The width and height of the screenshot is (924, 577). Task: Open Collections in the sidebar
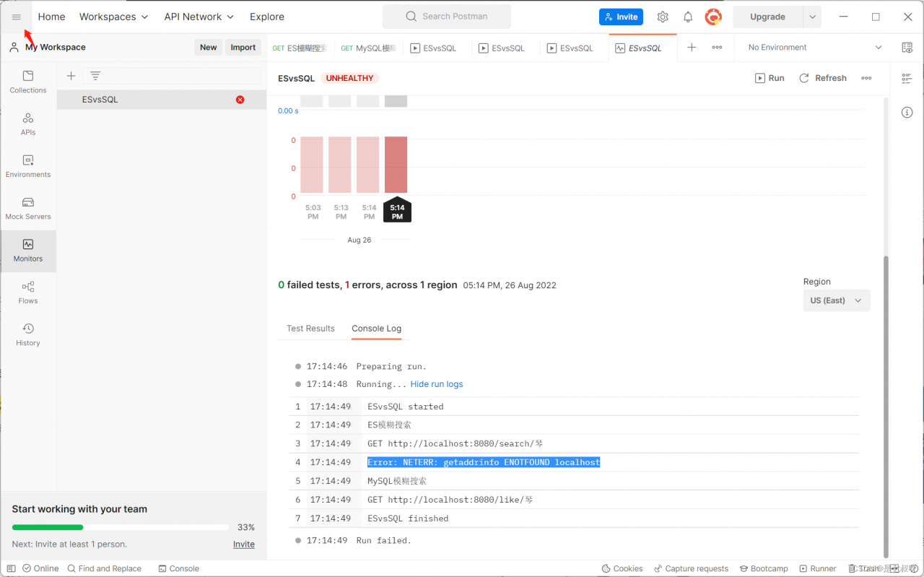click(x=28, y=82)
